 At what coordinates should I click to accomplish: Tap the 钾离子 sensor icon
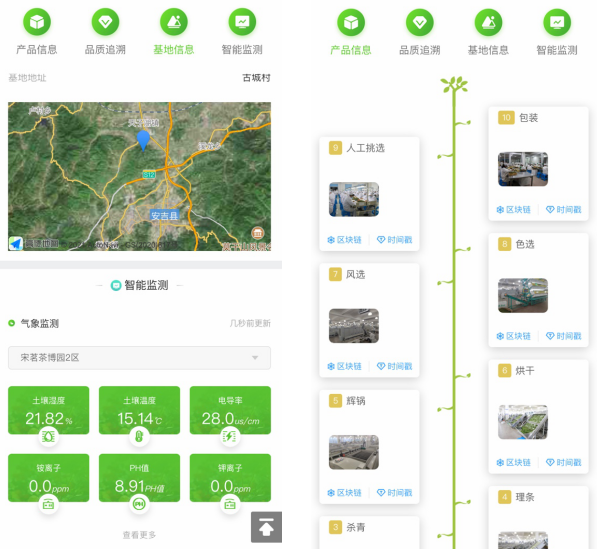[x=230, y=504]
